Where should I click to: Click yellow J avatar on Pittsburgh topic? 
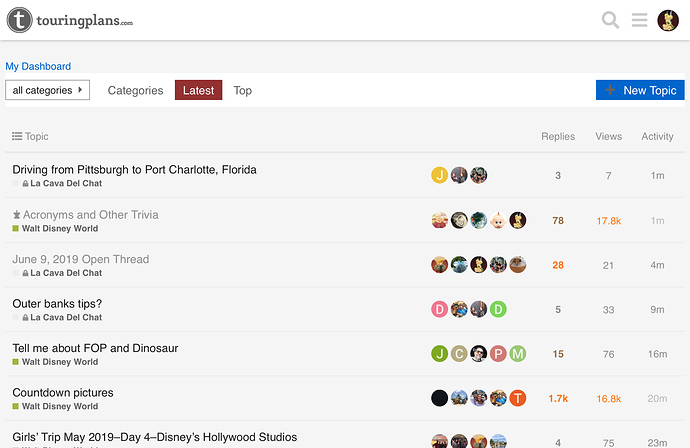(439, 175)
